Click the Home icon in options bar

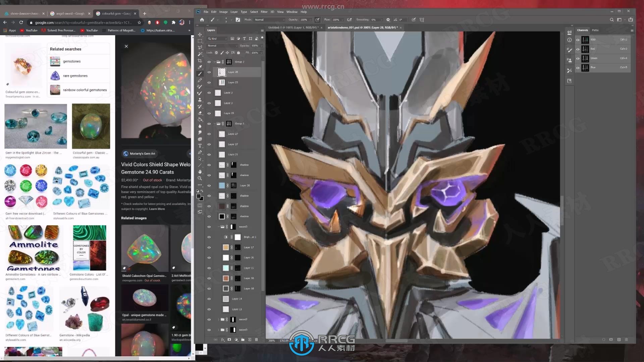coord(202,20)
